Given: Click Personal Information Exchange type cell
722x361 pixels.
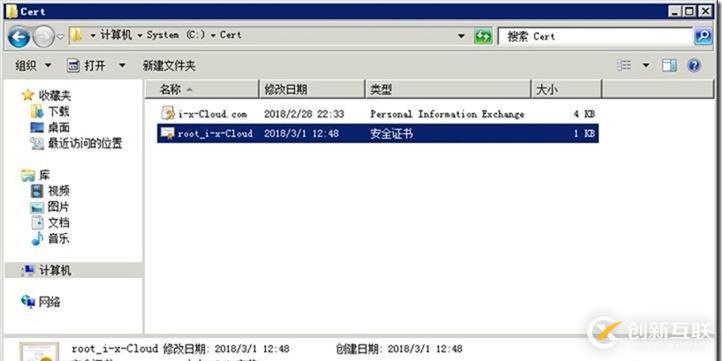Looking at the screenshot, I should click(447, 114).
